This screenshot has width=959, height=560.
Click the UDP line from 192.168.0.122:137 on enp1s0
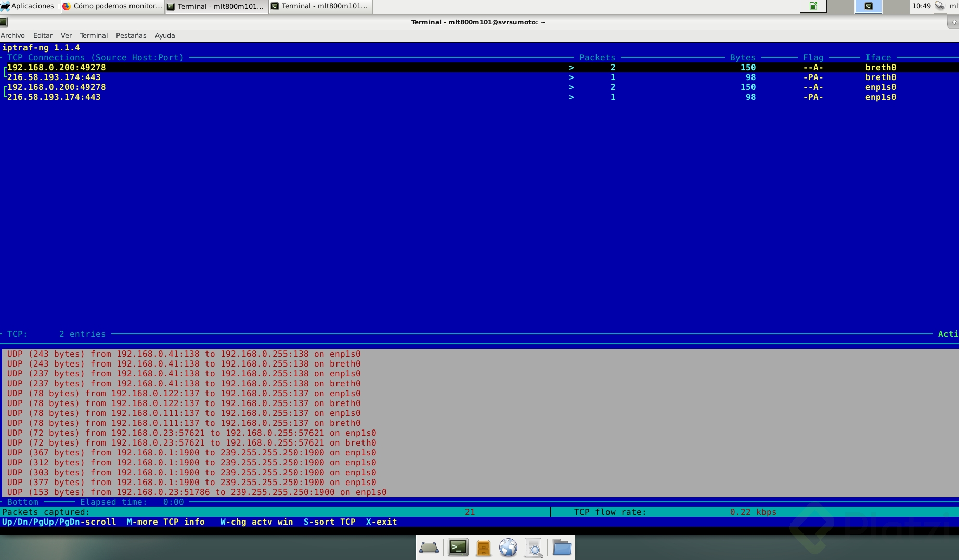coord(184,393)
